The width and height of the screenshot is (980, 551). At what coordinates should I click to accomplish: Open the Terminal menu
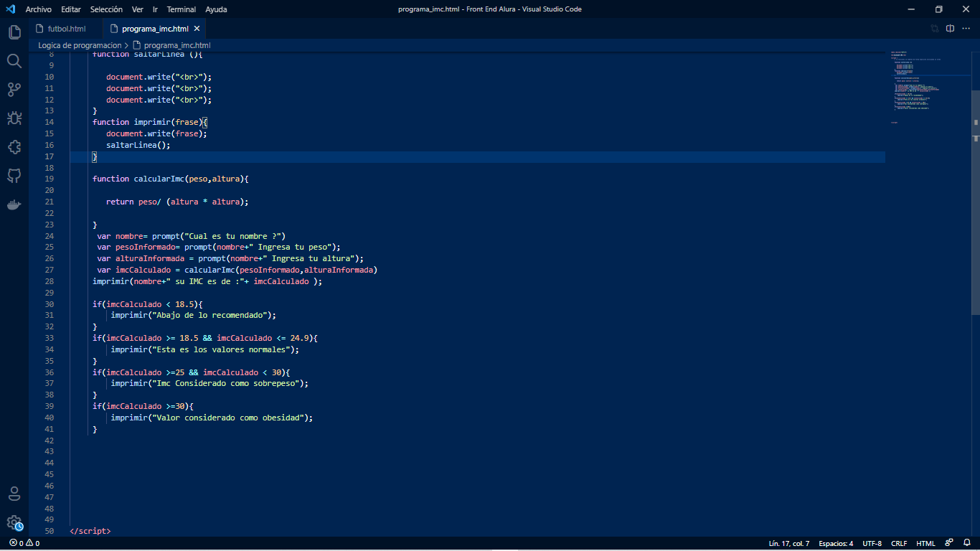(x=182, y=9)
